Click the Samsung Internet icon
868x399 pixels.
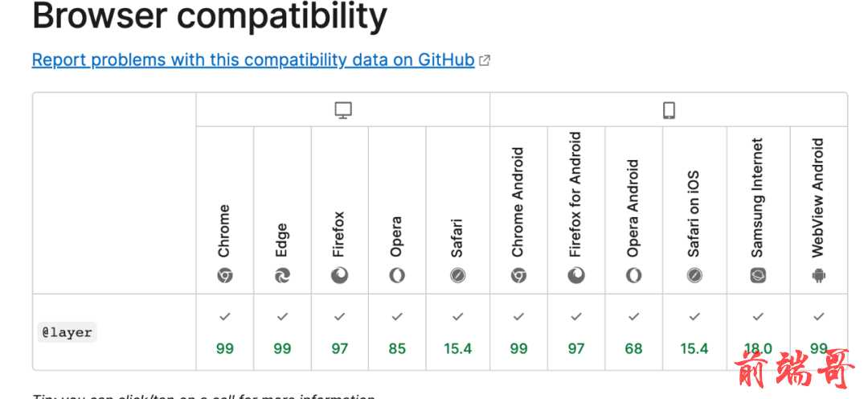[x=758, y=275]
